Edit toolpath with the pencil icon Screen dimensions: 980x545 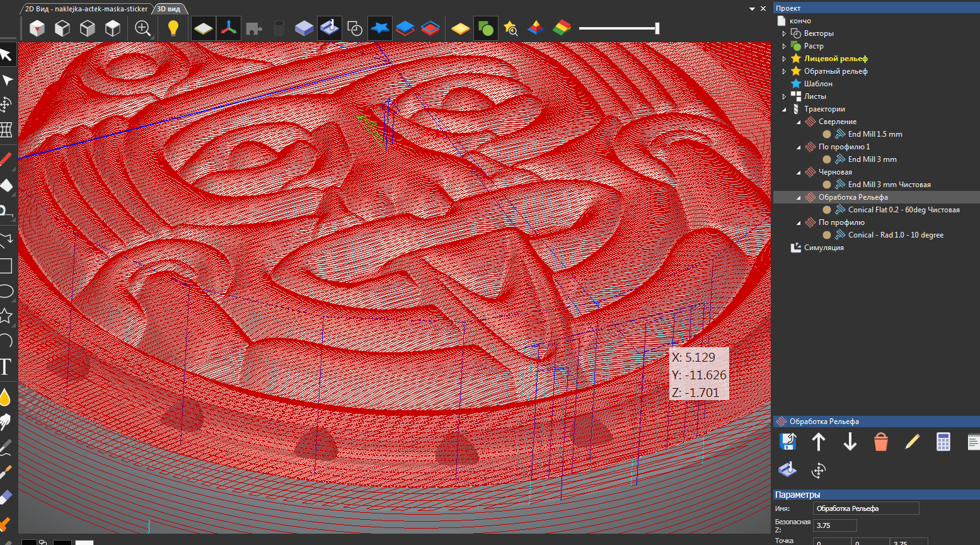click(912, 442)
